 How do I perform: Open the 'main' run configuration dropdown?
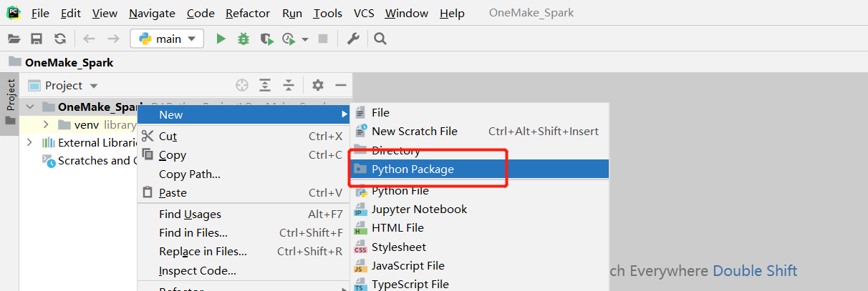tap(167, 39)
